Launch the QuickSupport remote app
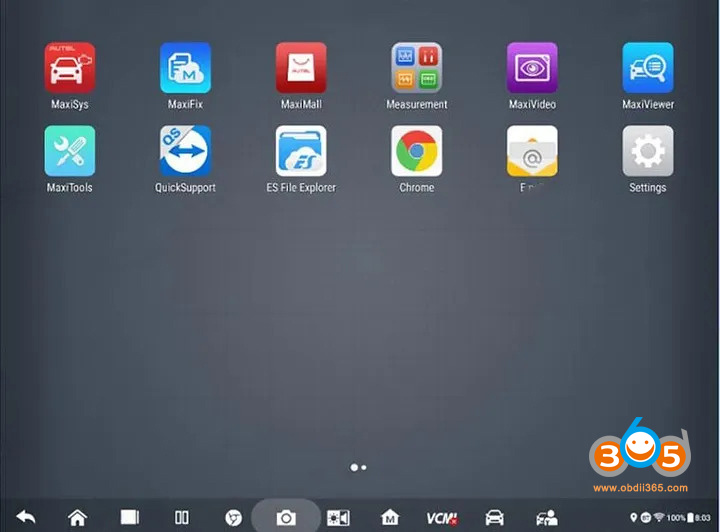The image size is (720, 532). click(186, 151)
